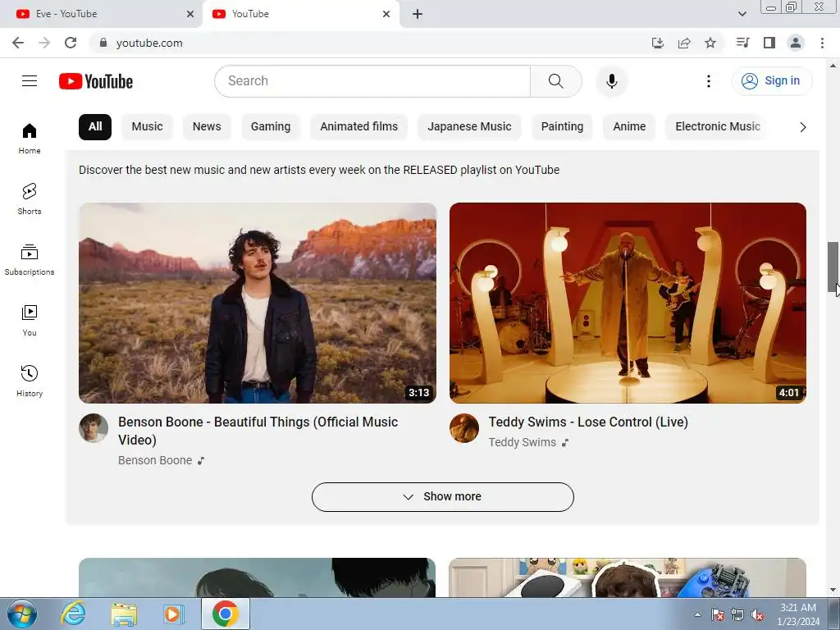This screenshot has height=630, width=840.
Task: Launch Internet Explorer from taskbar
Action: pos(73,614)
